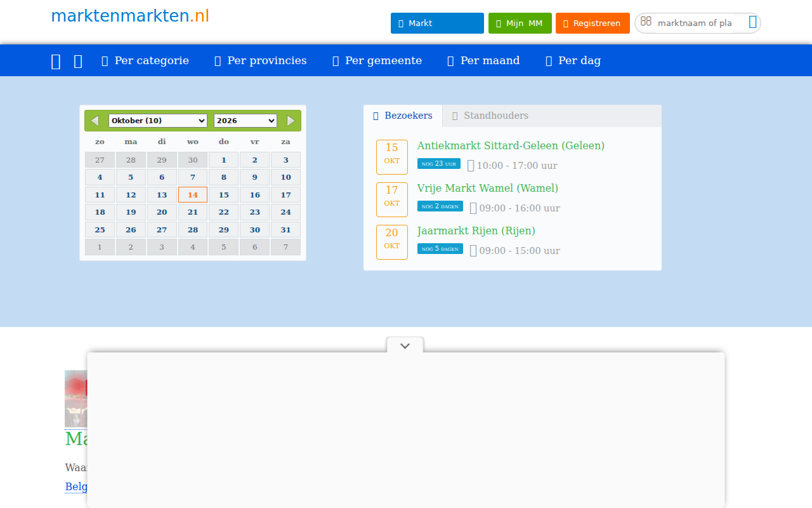Switch to the Standhouders tab

pyautogui.click(x=490, y=116)
